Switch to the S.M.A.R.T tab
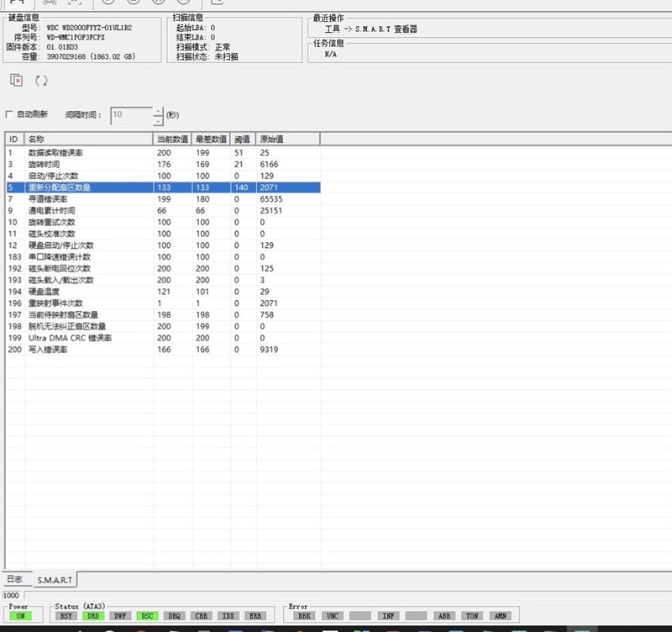 tap(55, 580)
